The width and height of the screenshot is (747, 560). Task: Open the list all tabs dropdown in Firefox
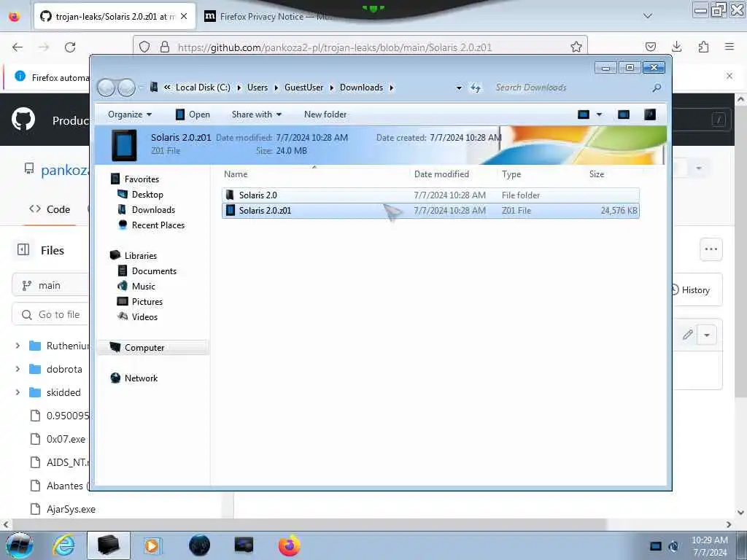pyautogui.click(x=648, y=16)
